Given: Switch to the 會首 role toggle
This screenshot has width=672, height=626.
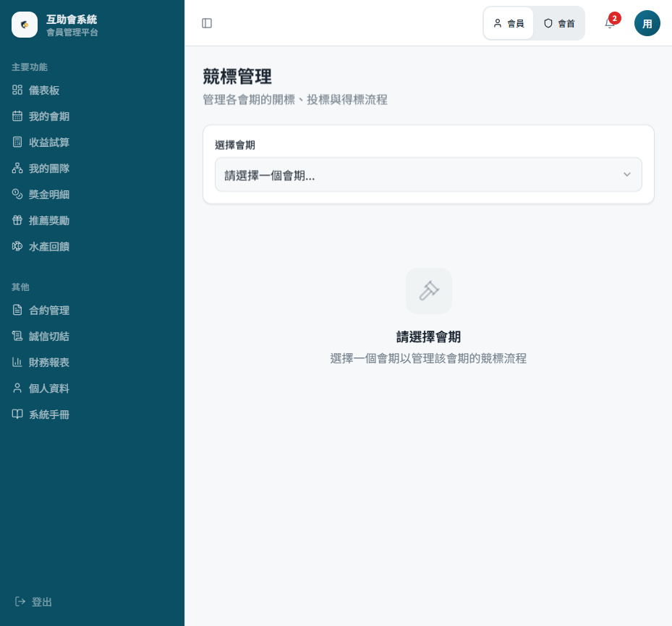Looking at the screenshot, I should click(x=559, y=23).
